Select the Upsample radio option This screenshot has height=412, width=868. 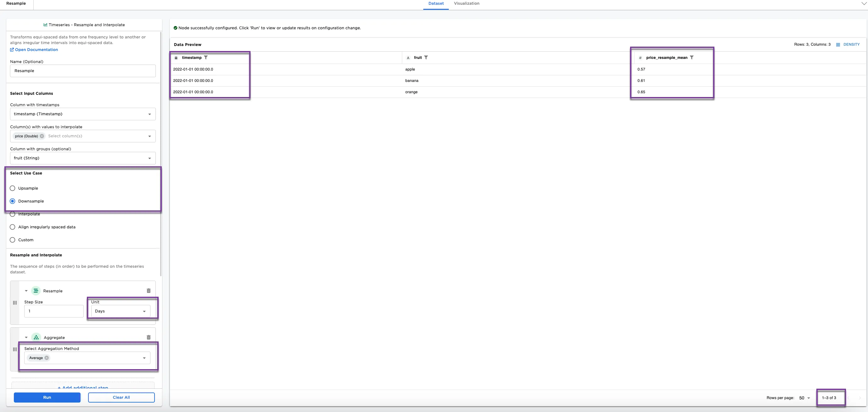coord(13,188)
